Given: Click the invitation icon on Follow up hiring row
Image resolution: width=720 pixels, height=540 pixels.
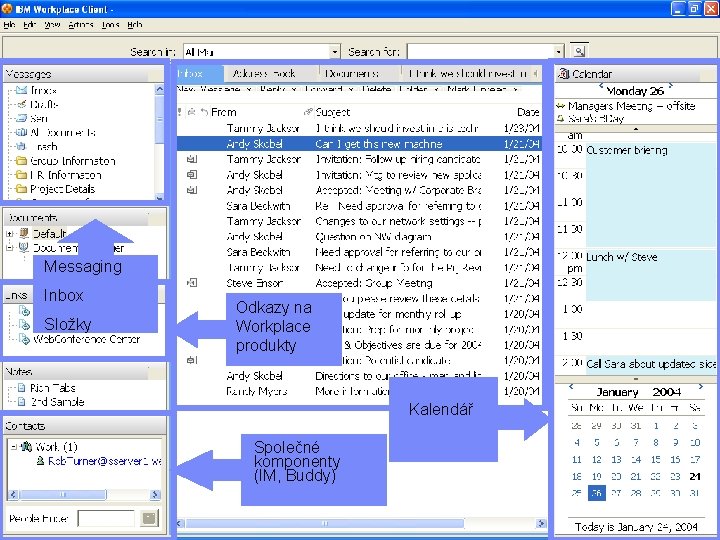Looking at the screenshot, I should (x=192, y=159).
